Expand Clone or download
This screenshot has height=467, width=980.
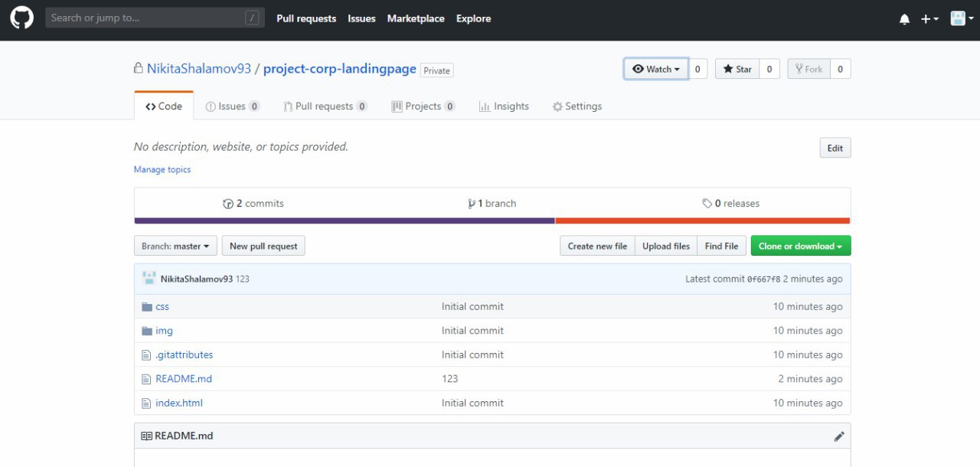(x=801, y=246)
